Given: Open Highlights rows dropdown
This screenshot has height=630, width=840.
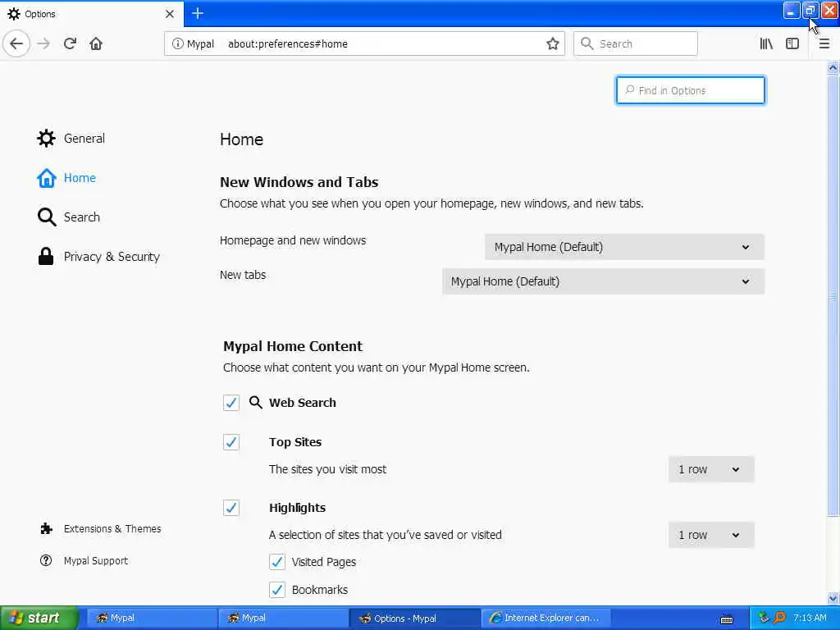Looking at the screenshot, I should (711, 535).
